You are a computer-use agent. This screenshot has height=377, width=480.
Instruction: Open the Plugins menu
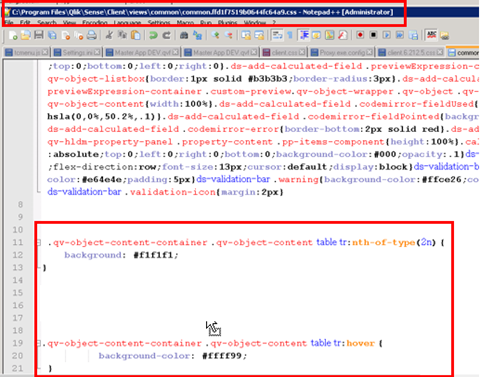tap(228, 23)
